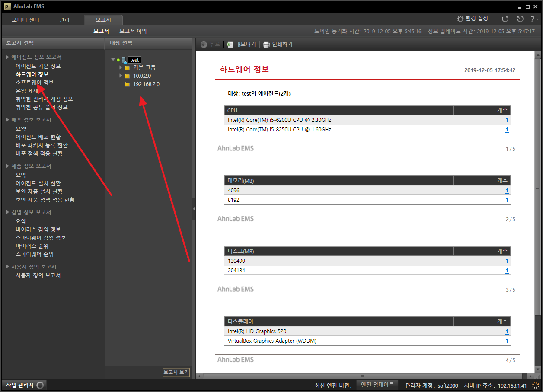Open count link for VirtualBox Graphics Adapter

click(507, 341)
